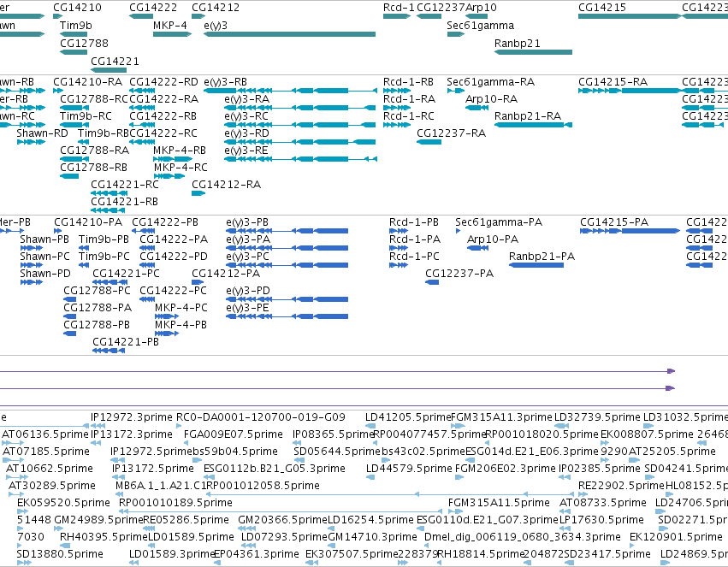The height and width of the screenshot is (567, 728).
Task: Select protein Sec61gamma-PA
Action: (x=499, y=222)
